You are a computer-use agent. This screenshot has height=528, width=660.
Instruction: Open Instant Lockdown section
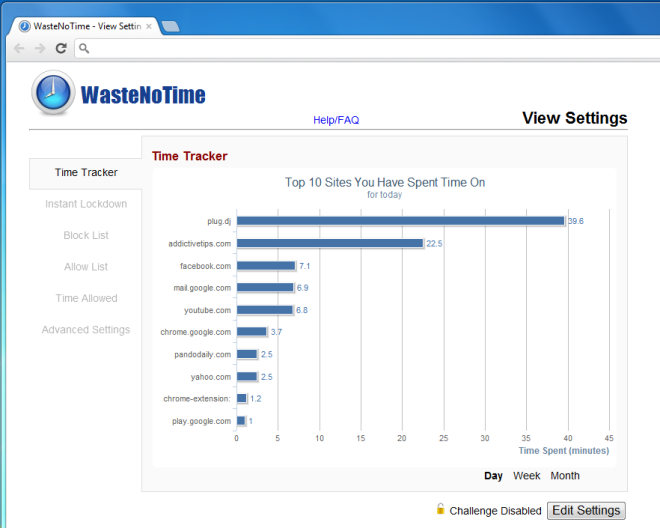(86, 204)
